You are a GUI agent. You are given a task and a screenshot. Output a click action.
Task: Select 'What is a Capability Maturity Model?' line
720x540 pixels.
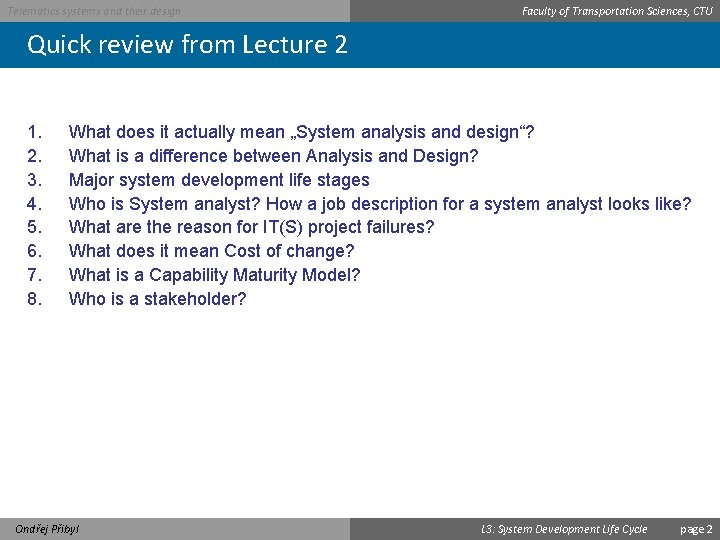[214, 275]
